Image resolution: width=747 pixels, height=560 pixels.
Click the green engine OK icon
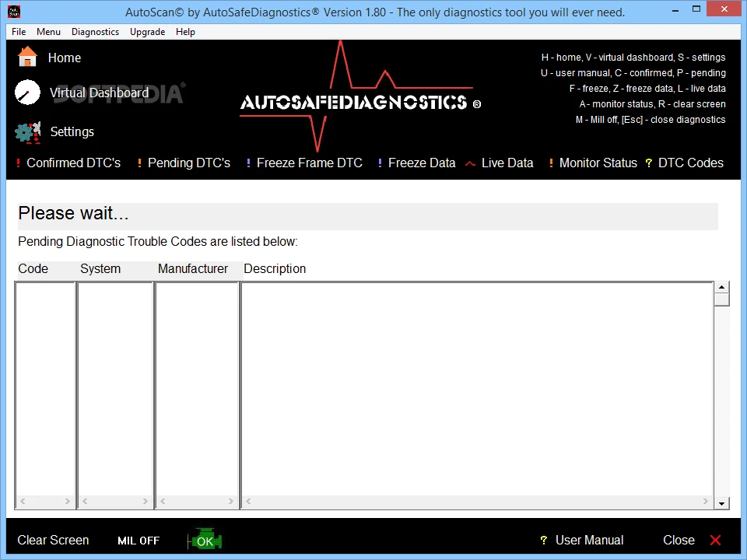tap(205, 541)
